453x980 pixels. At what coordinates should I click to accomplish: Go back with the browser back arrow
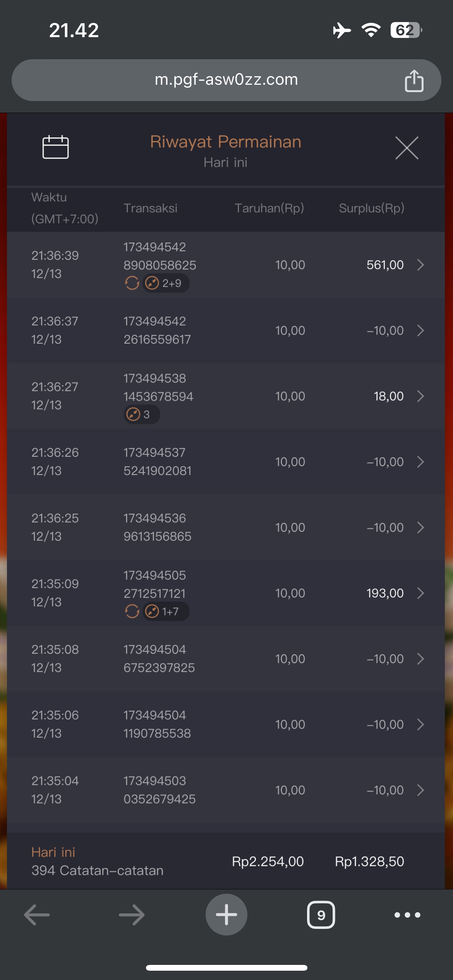[37, 915]
